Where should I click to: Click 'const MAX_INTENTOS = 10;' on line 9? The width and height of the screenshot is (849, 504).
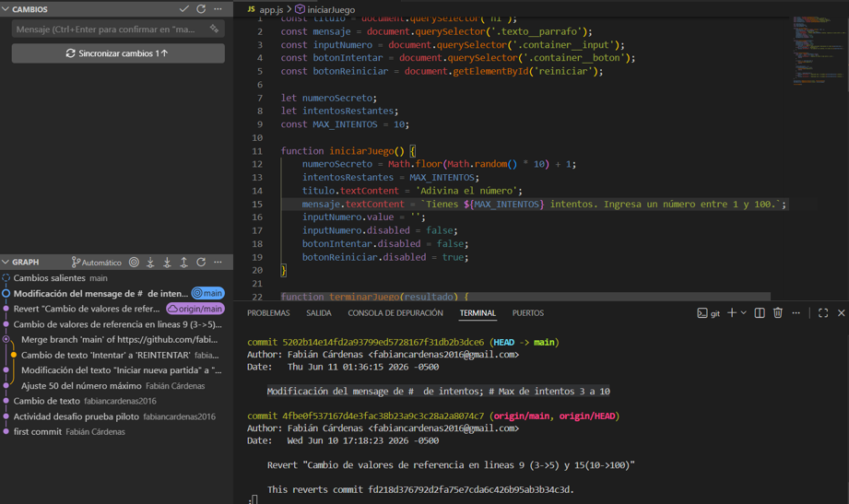point(345,124)
